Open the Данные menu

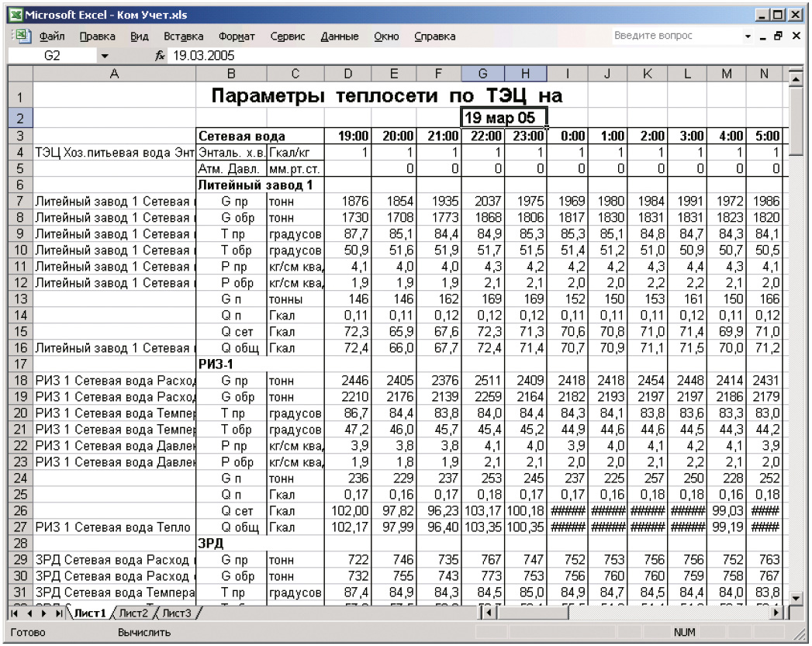(x=340, y=36)
